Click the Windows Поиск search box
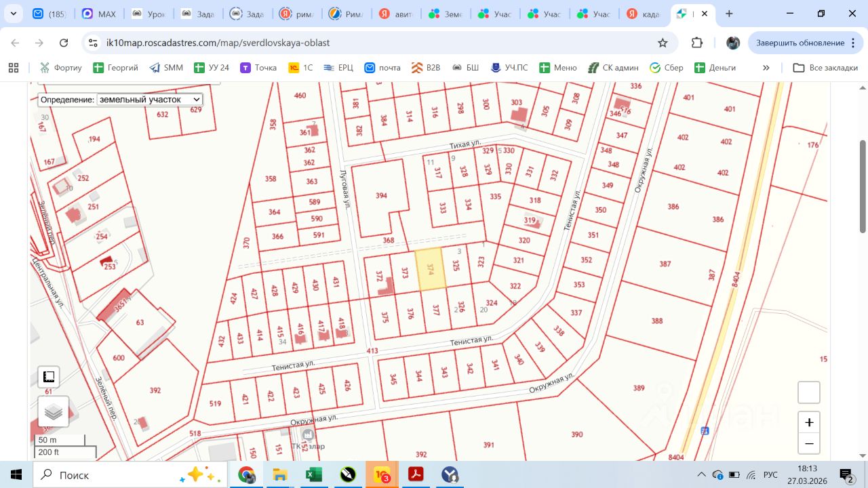Viewport: 868px width, 488px height. pyautogui.click(x=129, y=474)
